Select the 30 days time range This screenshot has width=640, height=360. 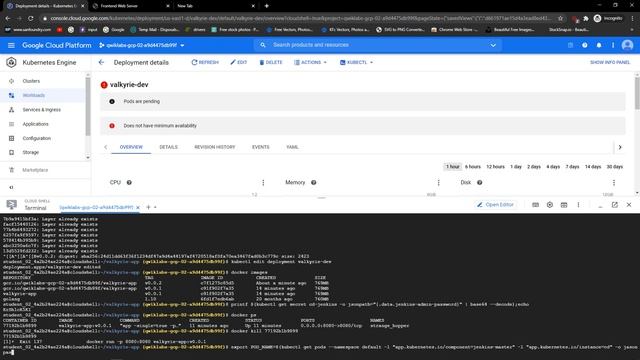pos(614,167)
